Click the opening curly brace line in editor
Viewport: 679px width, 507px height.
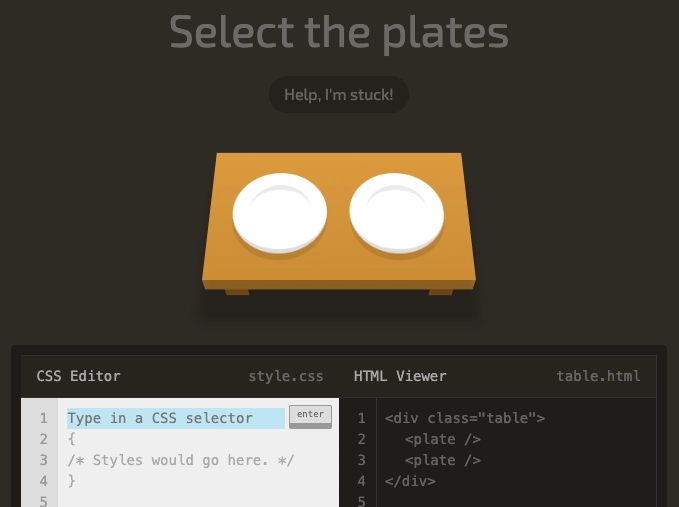(x=71, y=439)
